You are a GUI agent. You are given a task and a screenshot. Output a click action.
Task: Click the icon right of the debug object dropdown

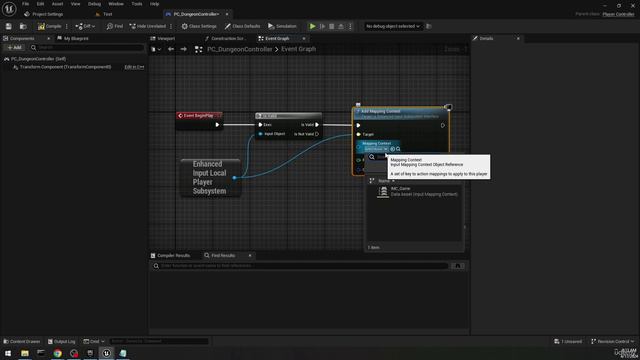(429, 26)
